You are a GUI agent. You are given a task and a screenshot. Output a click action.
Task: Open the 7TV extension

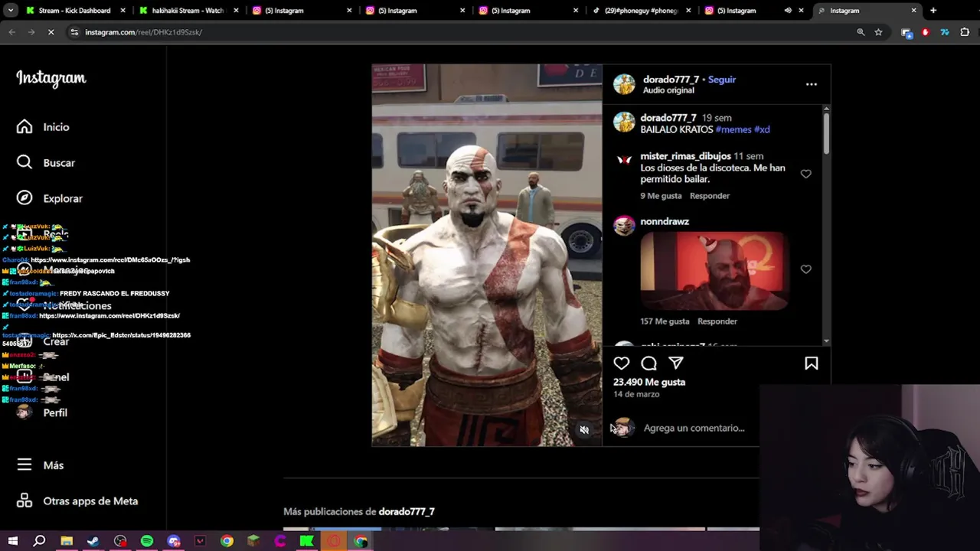(944, 32)
